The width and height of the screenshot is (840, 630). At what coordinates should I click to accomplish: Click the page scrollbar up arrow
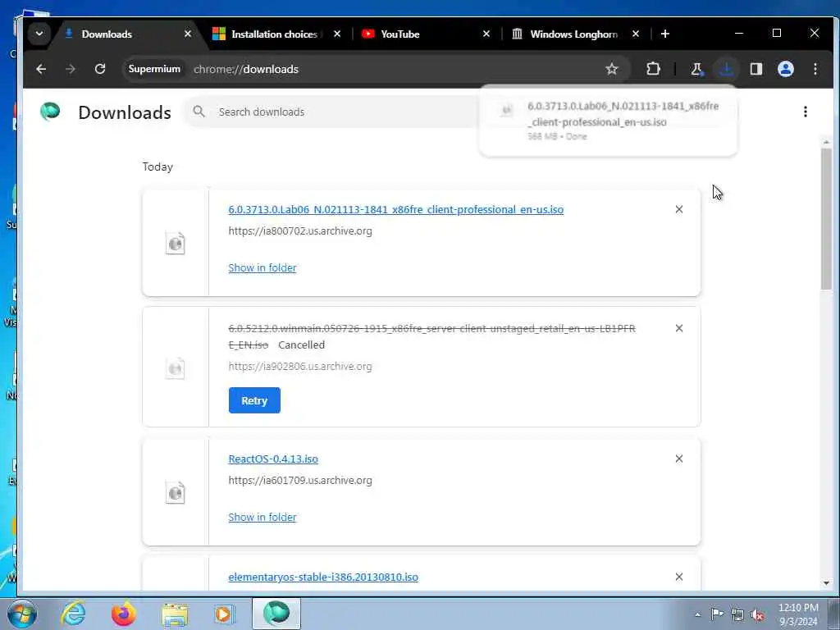click(826, 142)
